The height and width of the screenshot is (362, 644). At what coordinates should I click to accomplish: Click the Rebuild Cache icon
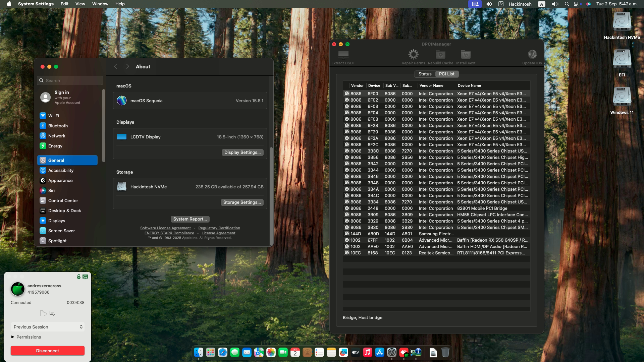(x=440, y=54)
